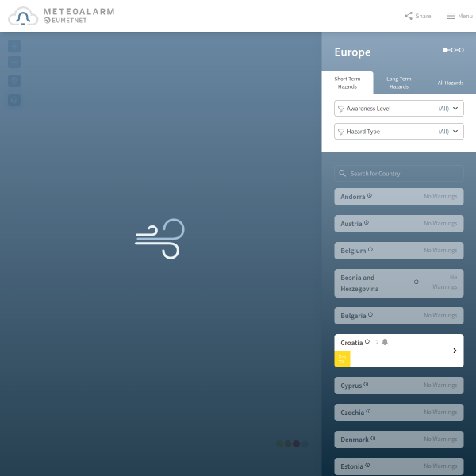Zoom out the map with minus button
The height and width of the screenshot is (476, 476).
[x=14, y=62]
